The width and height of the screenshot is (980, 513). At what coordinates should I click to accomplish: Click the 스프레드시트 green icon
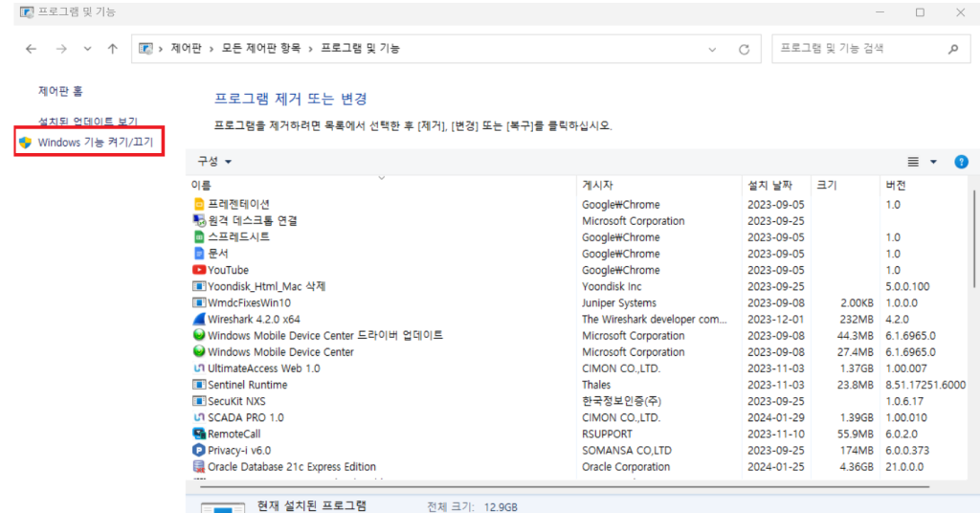(199, 236)
